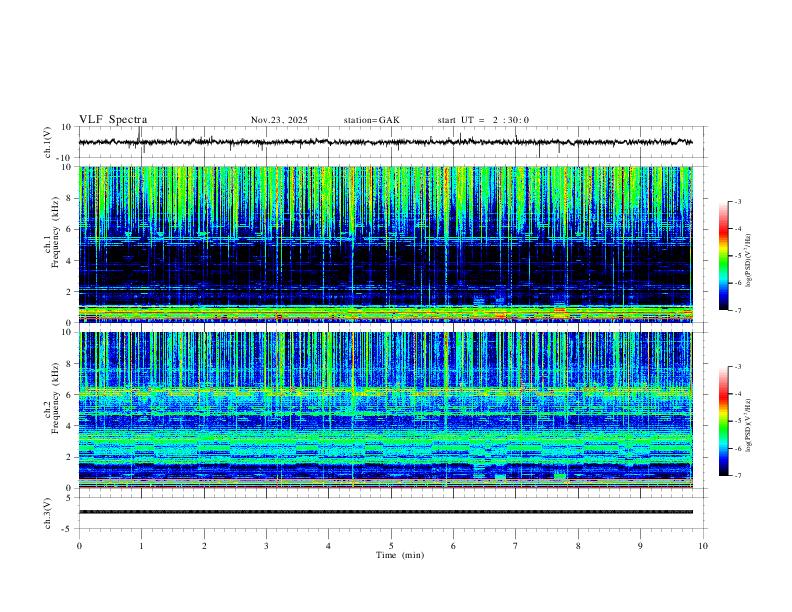Click Time axis tick label "1"
The width and height of the screenshot is (792, 612).
(x=141, y=546)
